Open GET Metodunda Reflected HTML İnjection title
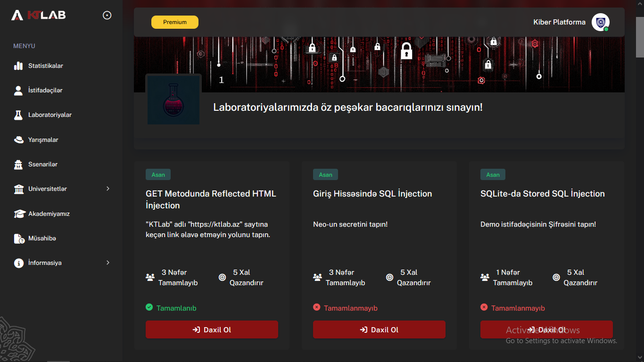This screenshot has width=644, height=362. coord(211,199)
